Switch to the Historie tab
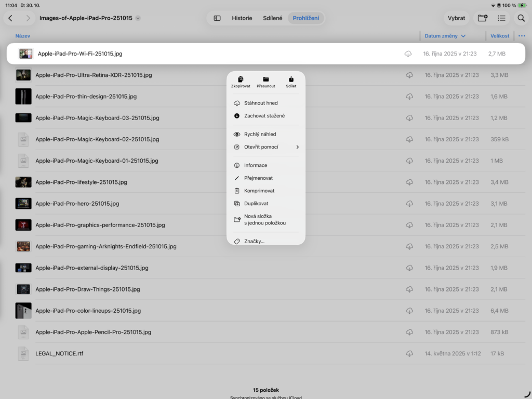The image size is (532, 399). pyautogui.click(x=242, y=18)
